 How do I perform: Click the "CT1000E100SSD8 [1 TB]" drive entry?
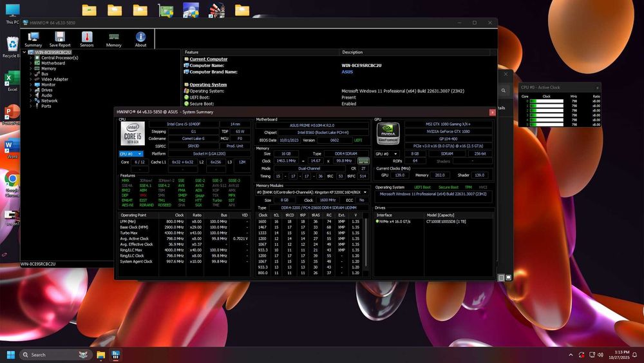point(446,222)
